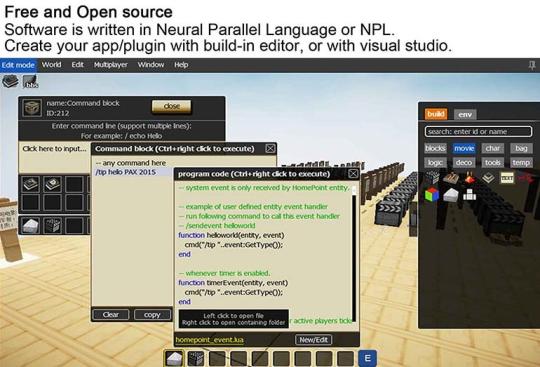This screenshot has width=540, height=367.
Task: Open the World menu
Action: (51, 65)
